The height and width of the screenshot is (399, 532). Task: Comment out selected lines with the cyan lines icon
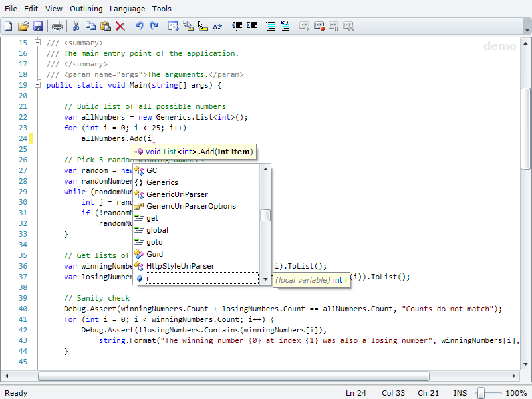(271, 26)
